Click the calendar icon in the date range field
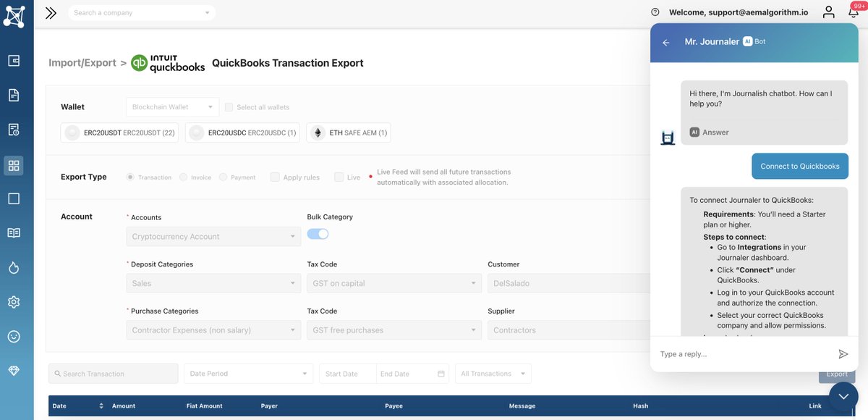Screen dimensions: 868x420 (x=441, y=374)
